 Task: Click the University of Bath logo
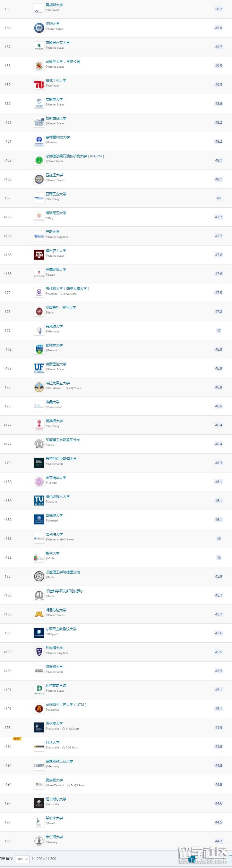39,236
